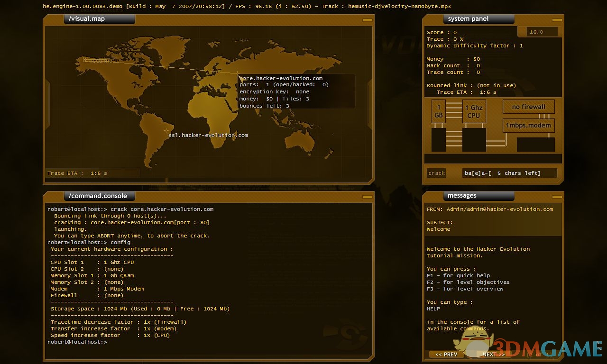This screenshot has width=607, height=364.
Task: Click the crack progress field showing chars left
Action: (509, 173)
